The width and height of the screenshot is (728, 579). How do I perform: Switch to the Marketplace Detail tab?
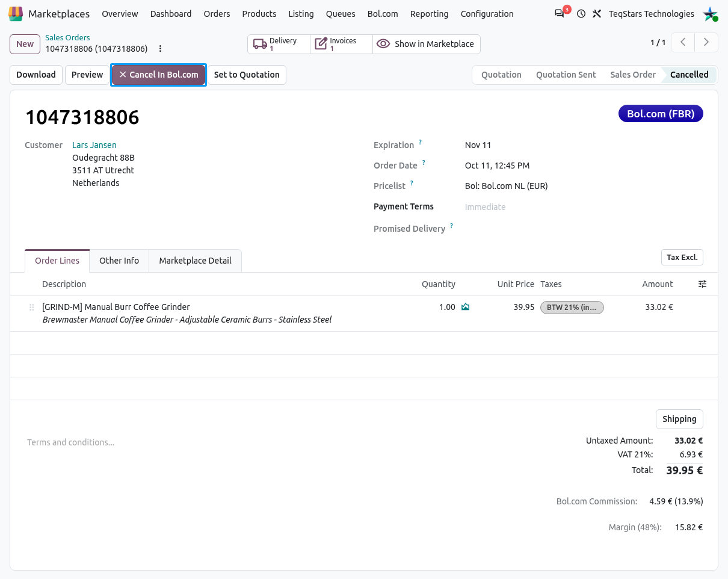pos(195,261)
